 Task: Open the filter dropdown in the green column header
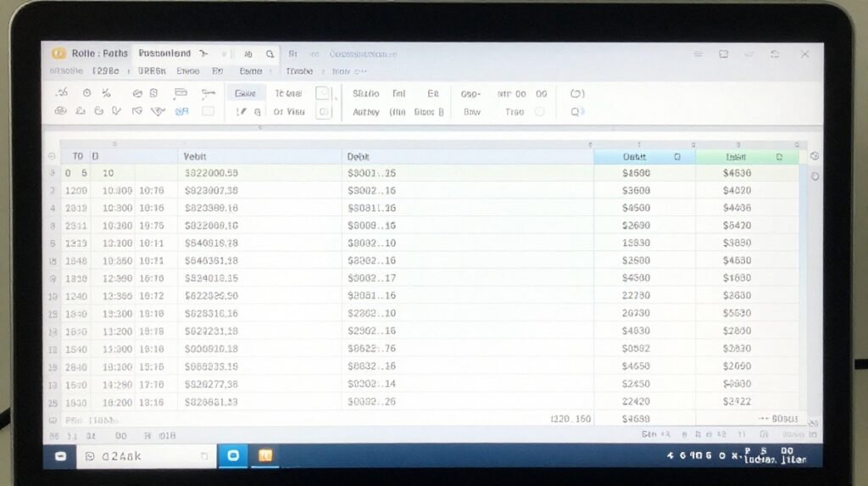(x=779, y=157)
